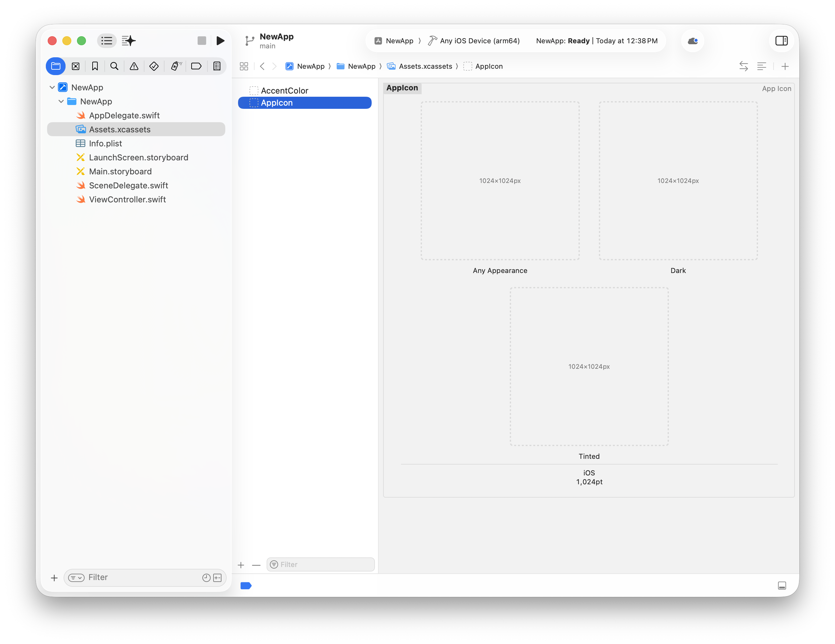Click the asset catalog Filter field
This screenshot has width=835, height=644.
pyautogui.click(x=320, y=564)
